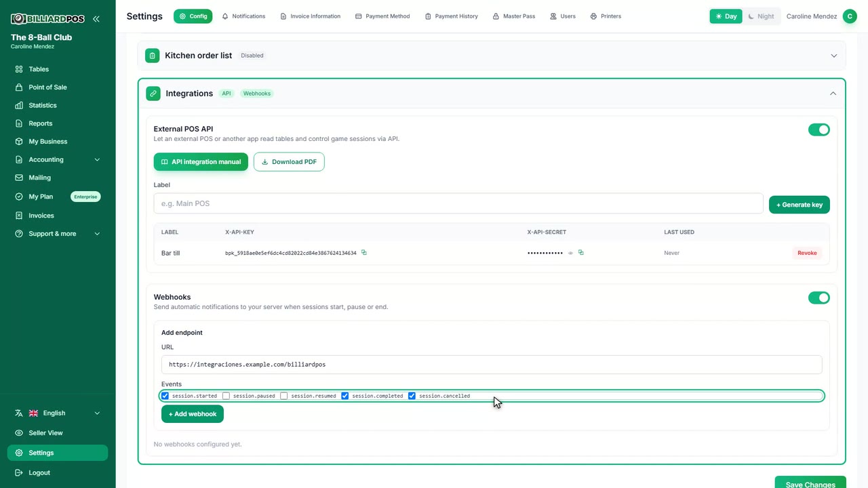This screenshot has height=488, width=868.
Task: Check the session.paused event
Action: 226,396
